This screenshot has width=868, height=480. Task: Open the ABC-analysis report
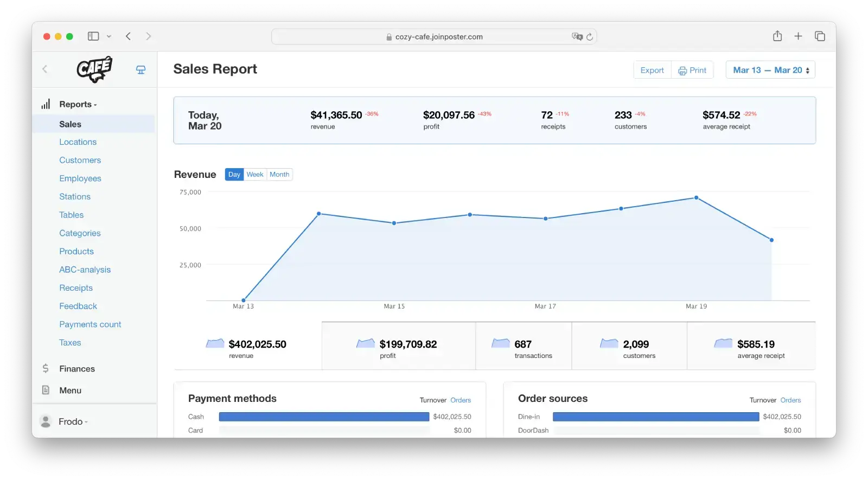[85, 270]
